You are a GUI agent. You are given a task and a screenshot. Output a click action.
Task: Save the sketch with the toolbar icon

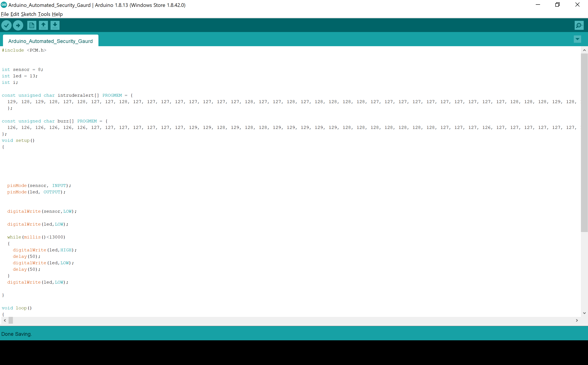55,25
